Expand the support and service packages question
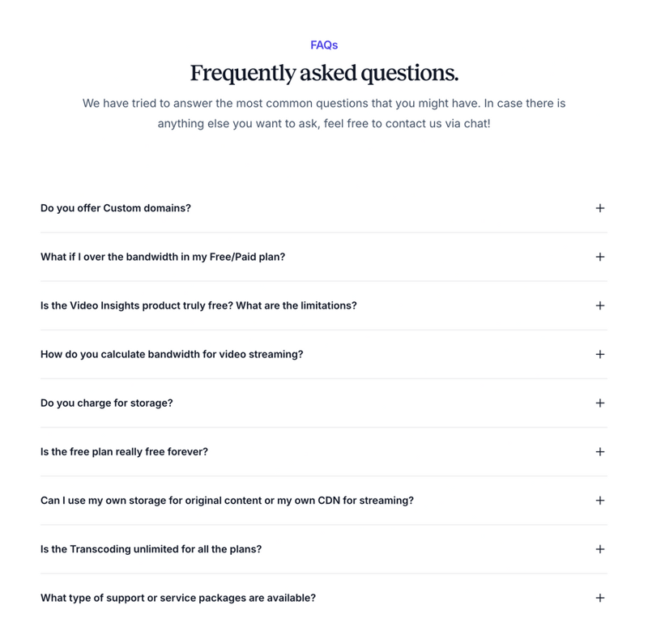 pos(599,599)
